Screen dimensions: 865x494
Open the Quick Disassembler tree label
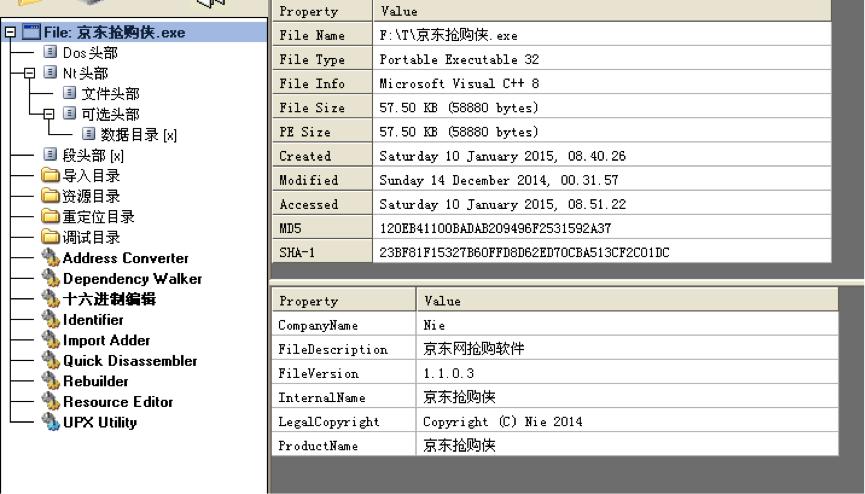tap(130, 360)
